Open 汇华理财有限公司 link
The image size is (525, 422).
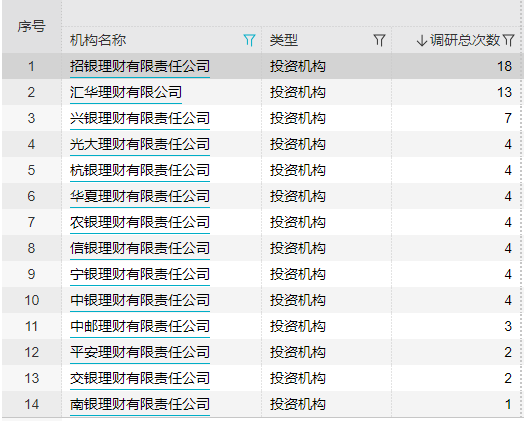coord(126,92)
